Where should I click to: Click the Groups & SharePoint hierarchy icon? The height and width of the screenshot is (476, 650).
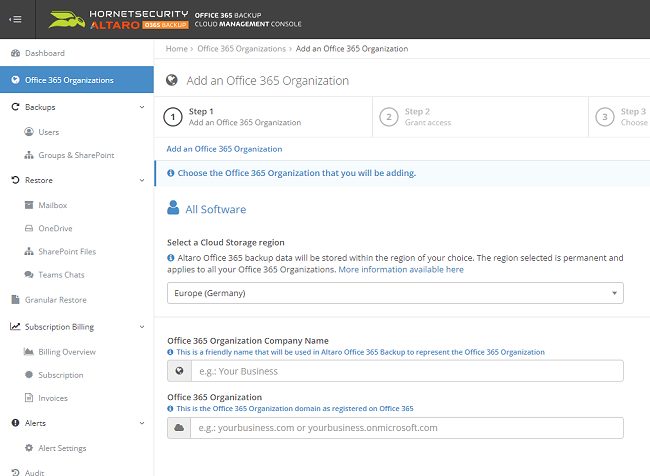click(29, 155)
